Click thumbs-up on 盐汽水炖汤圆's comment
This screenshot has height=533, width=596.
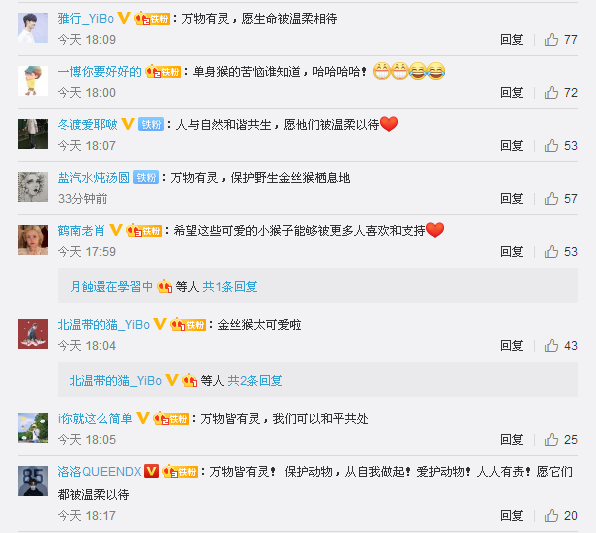click(561, 198)
